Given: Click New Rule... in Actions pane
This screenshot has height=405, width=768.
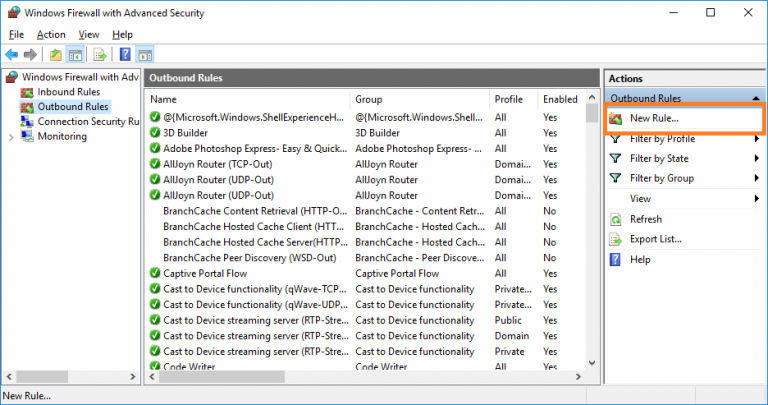Looking at the screenshot, I should (x=654, y=119).
